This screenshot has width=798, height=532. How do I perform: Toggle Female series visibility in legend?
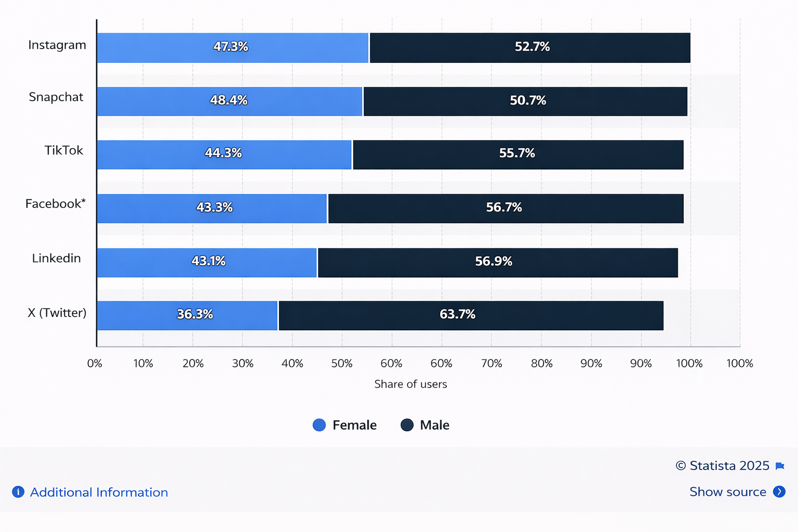point(344,425)
